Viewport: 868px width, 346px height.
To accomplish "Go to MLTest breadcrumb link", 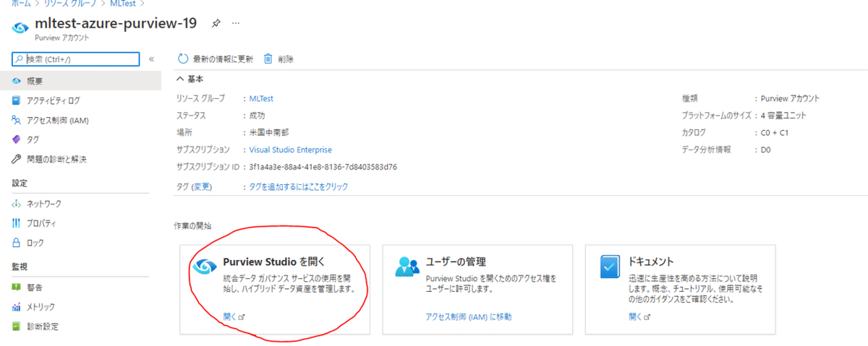I will [x=123, y=4].
